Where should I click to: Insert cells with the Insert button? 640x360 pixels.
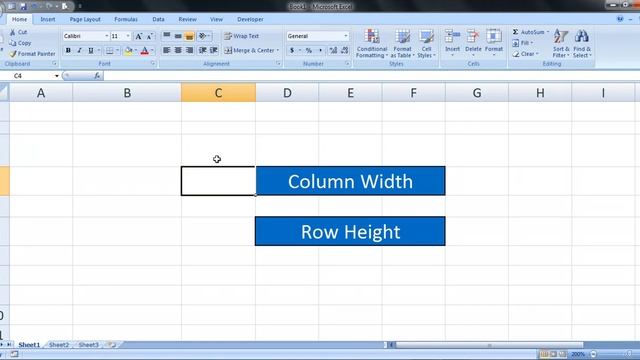click(x=452, y=43)
